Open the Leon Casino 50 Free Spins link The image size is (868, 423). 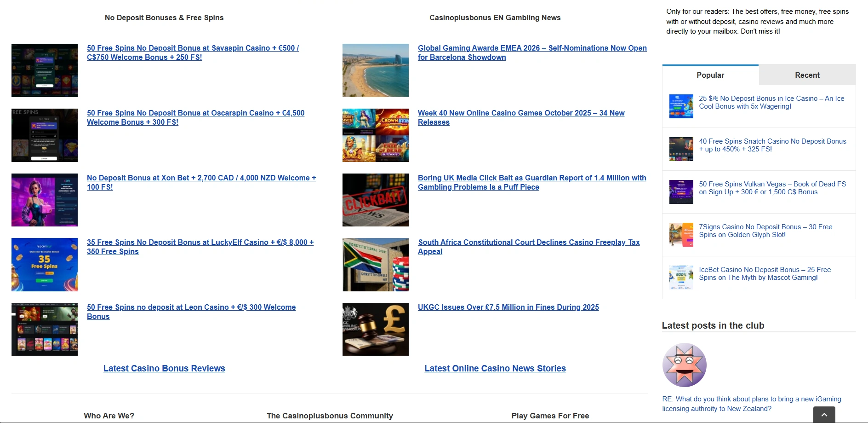point(191,312)
